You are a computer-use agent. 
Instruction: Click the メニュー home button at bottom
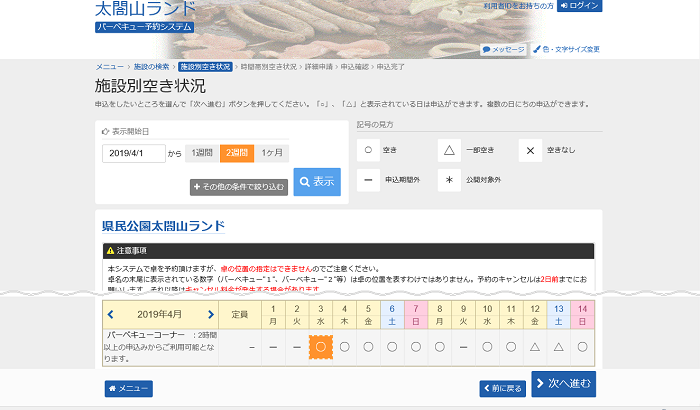[129, 389]
